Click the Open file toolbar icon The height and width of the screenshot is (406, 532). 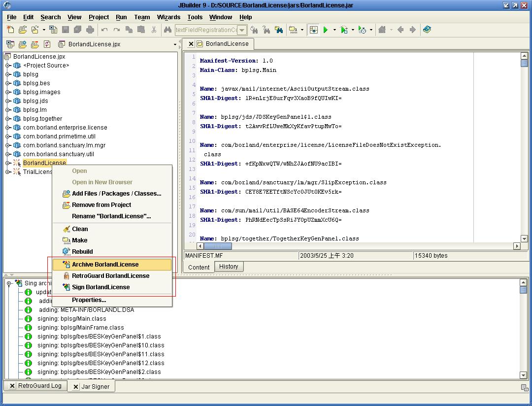[x=23, y=30]
